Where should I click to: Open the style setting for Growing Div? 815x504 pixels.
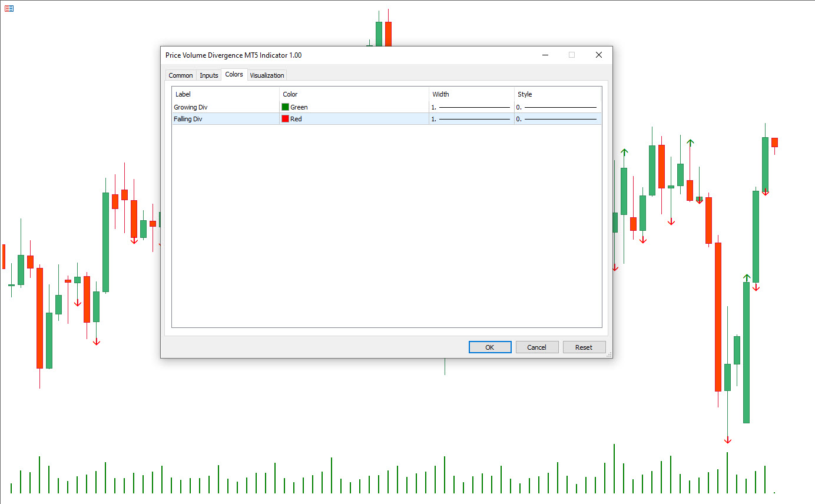coord(558,107)
